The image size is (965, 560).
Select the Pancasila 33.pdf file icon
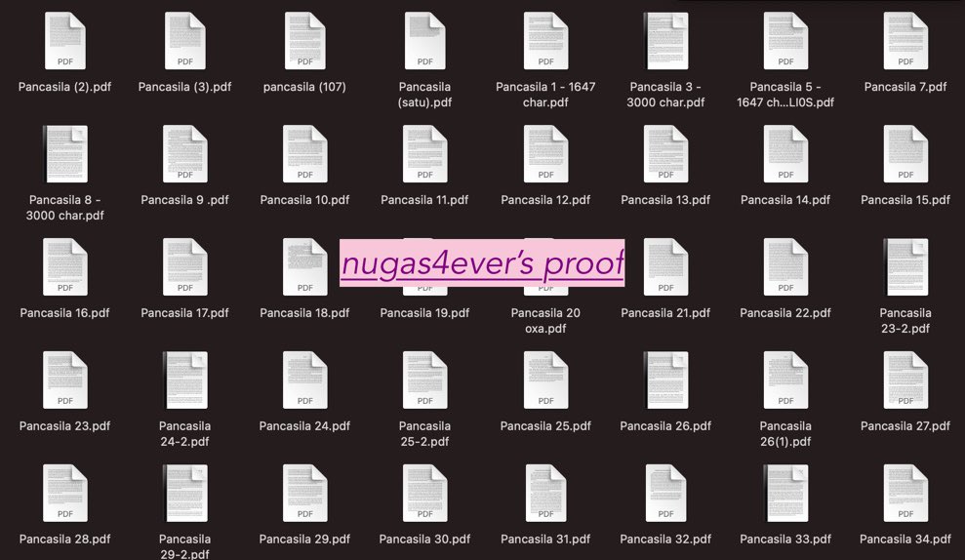pyautogui.click(x=785, y=494)
